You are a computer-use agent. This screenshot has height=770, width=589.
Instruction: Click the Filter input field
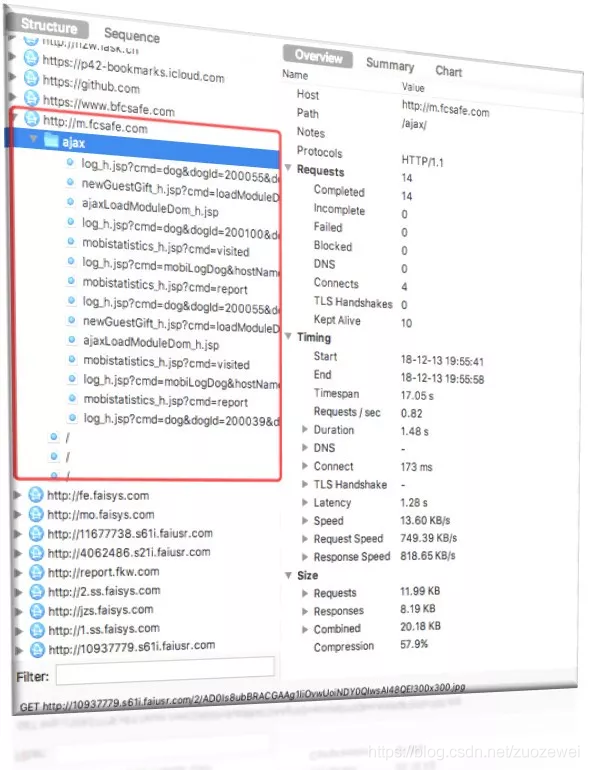click(x=165, y=671)
